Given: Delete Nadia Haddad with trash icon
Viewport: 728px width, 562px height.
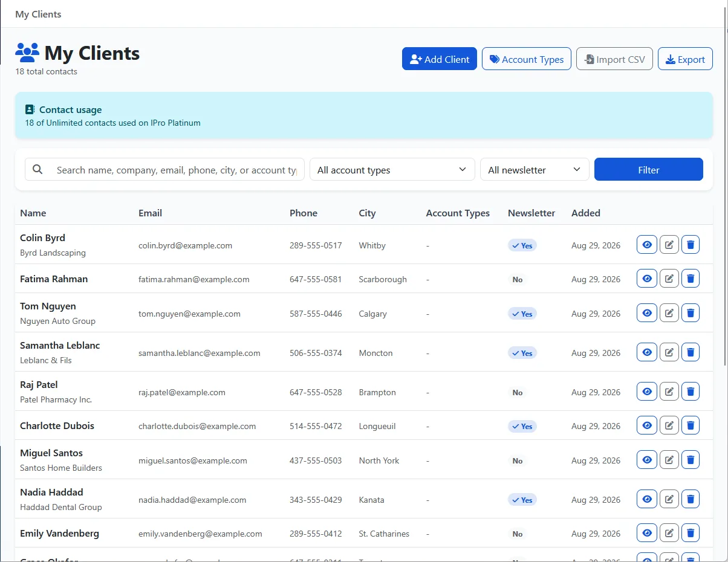Looking at the screenshot, I should 691,499.
